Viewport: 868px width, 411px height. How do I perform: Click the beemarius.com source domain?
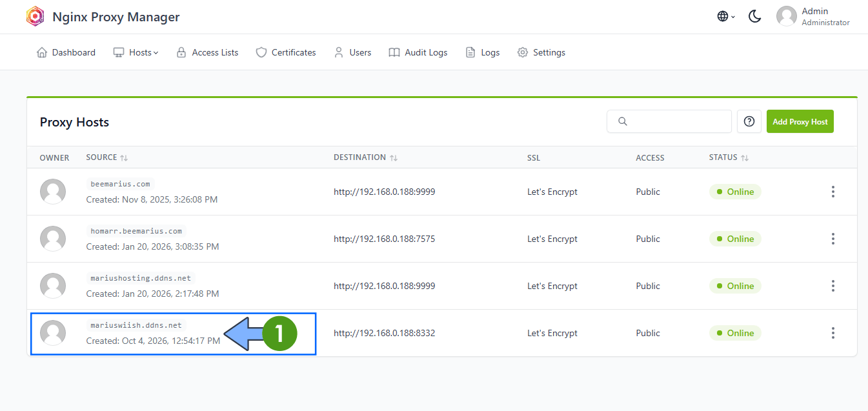point(120,184)
